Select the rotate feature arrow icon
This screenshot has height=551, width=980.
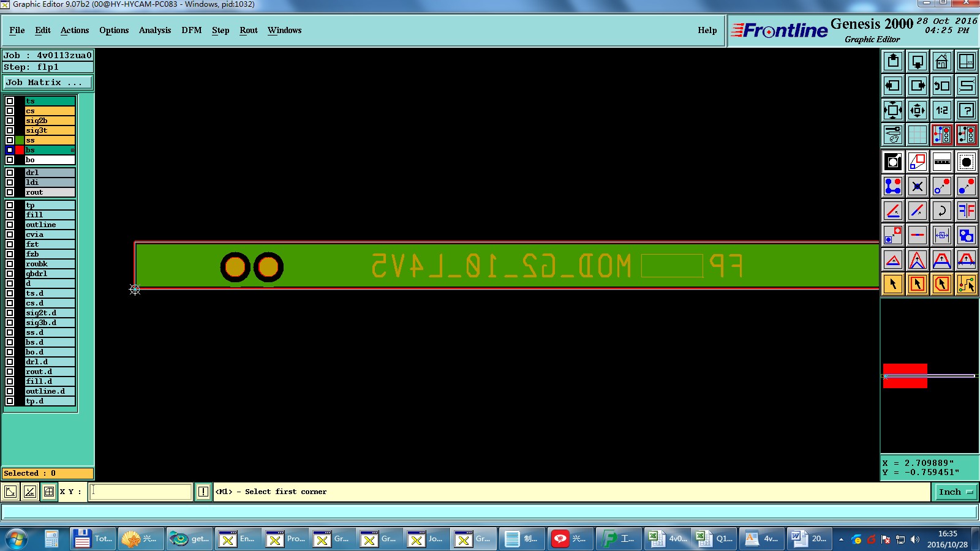[942, 211]
